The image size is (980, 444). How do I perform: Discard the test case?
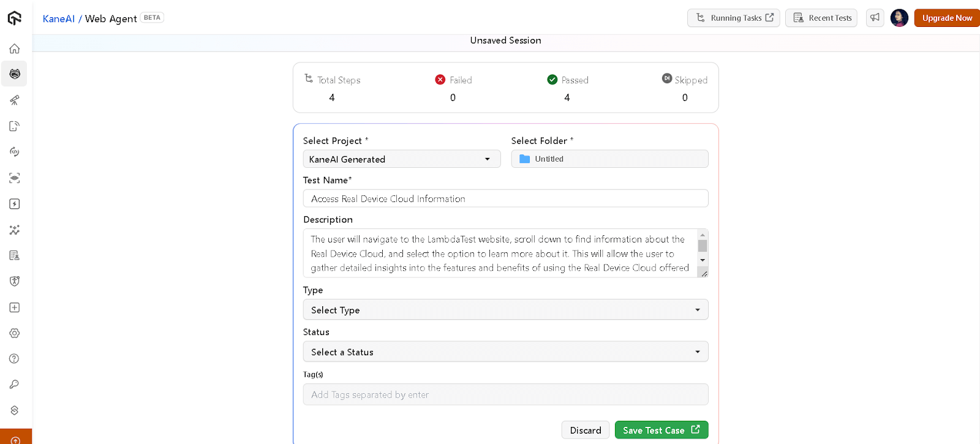point(585,430)
